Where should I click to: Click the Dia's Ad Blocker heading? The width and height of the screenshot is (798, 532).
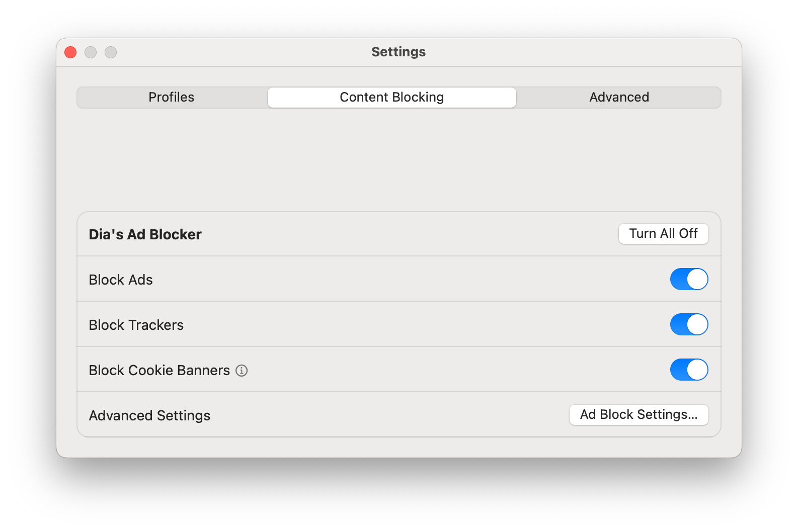coord(145,234)
